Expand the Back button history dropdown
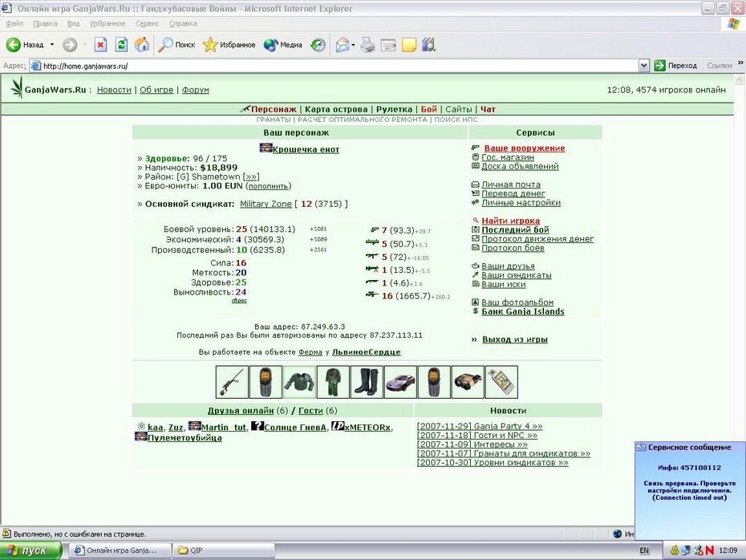 (x=52, y=45)
